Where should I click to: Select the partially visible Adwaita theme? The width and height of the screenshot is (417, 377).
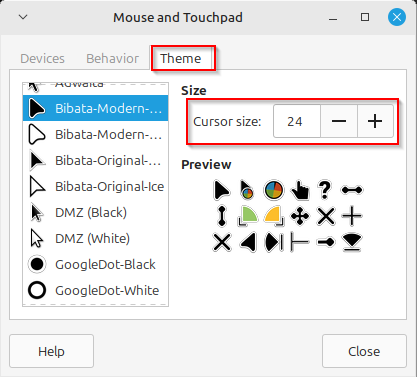(x=95, y=88)
